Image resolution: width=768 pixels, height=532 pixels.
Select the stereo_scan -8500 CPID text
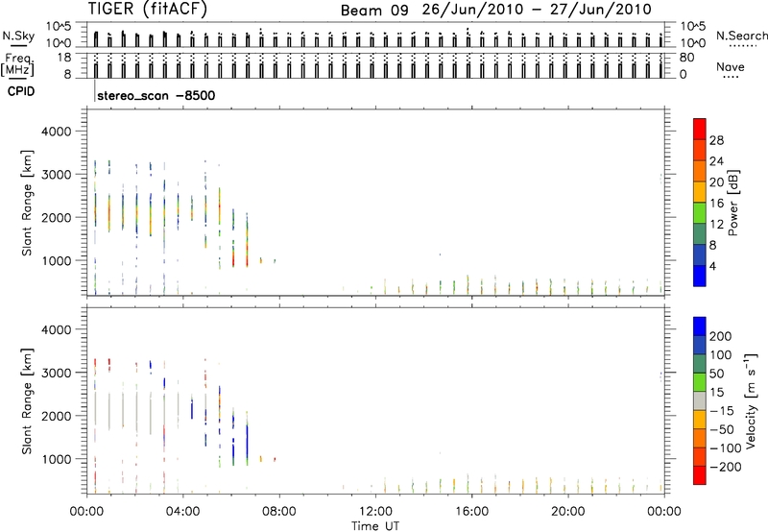(156, 95)
